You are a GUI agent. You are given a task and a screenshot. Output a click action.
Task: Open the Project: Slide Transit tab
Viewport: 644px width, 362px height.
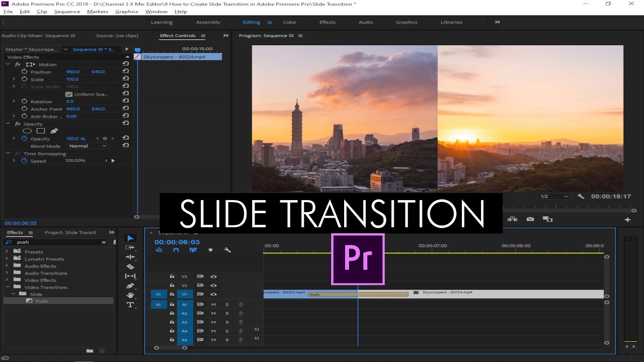click(70, 232)
